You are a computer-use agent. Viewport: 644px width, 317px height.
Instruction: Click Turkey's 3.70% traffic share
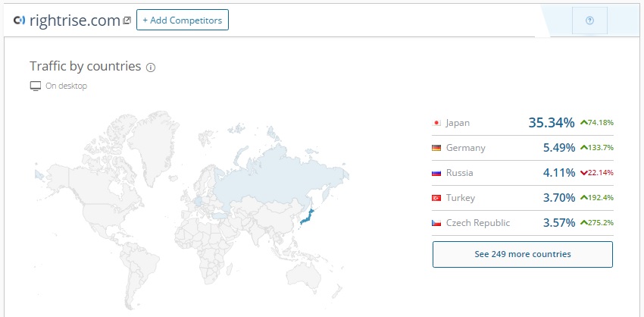tap(559, 198)
